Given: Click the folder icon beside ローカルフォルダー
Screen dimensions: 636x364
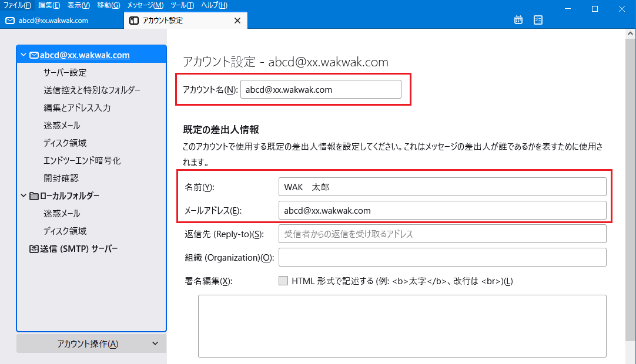Looking at the screenshot, I should point(34,196).
